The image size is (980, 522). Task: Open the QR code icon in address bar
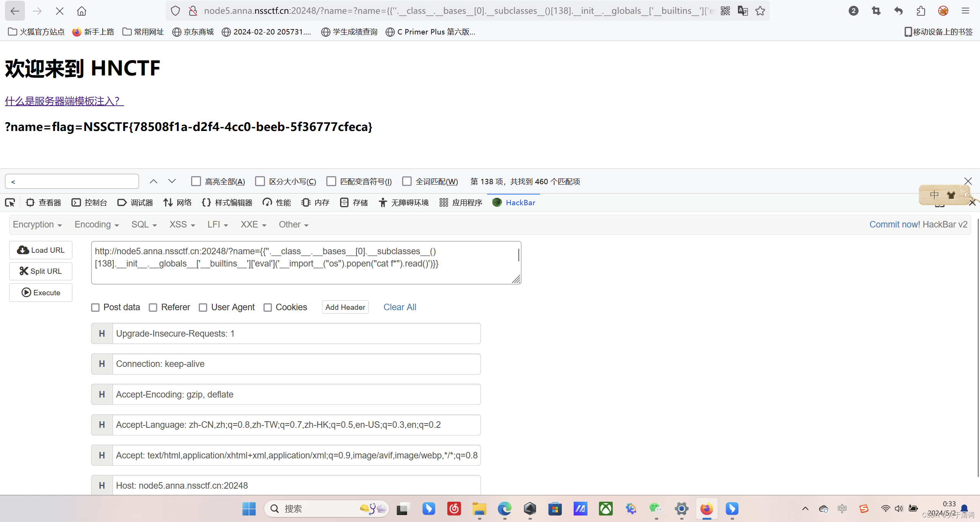[x=725, y=11]
